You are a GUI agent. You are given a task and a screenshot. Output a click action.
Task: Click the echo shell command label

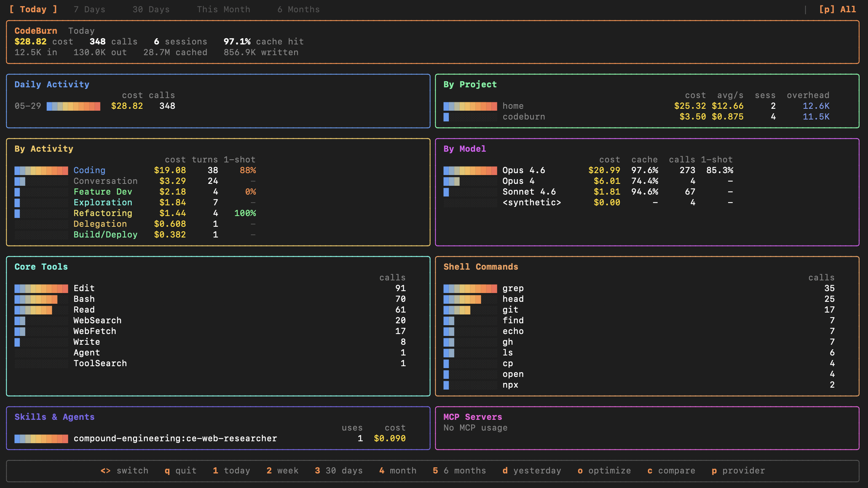click(x=513, y=331)
